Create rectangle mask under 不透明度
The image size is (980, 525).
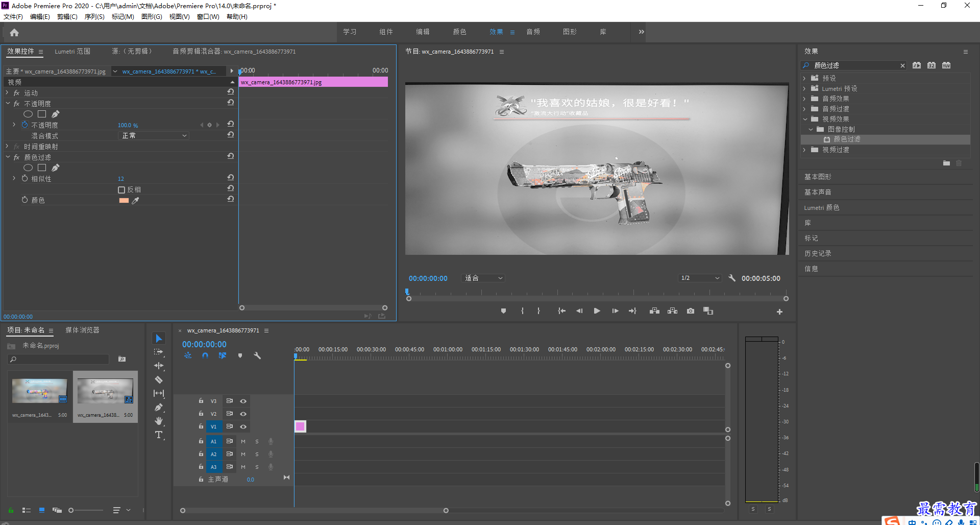tap(42, 114)
